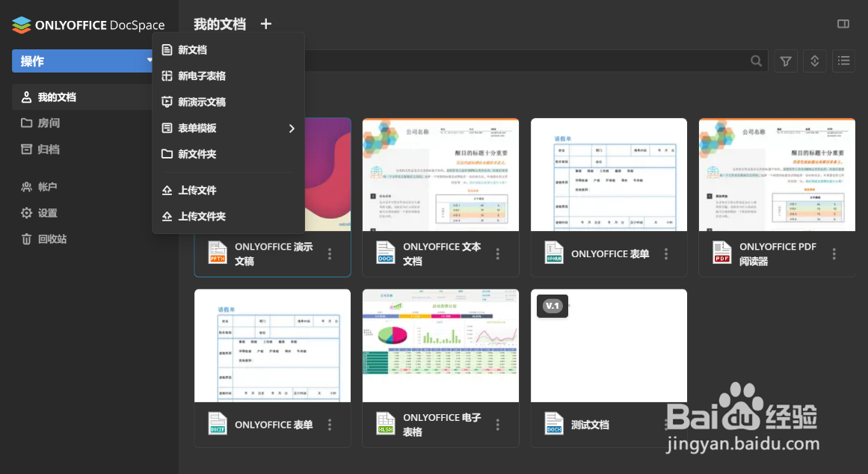Viewport: 868px width, 474px height.
Task: Open top-row ONLYOFFICE 表单 thumbnail
Action: point(609,174)
